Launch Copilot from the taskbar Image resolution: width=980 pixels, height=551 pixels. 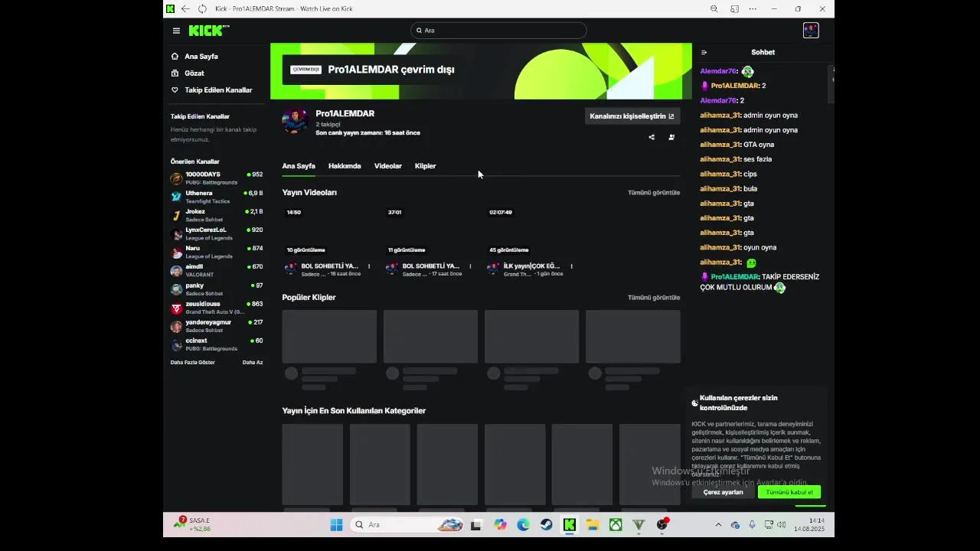[x=500, y=525]
